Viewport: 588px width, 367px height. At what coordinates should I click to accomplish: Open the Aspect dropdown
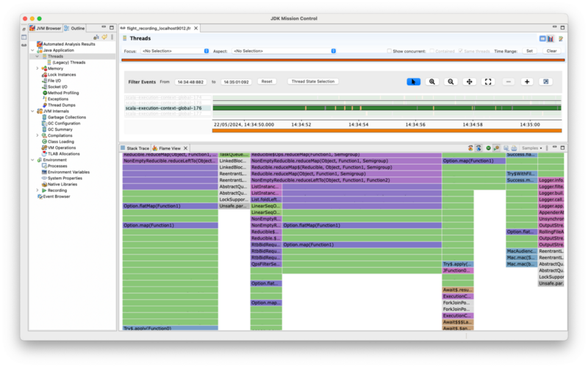pos(284,51)
